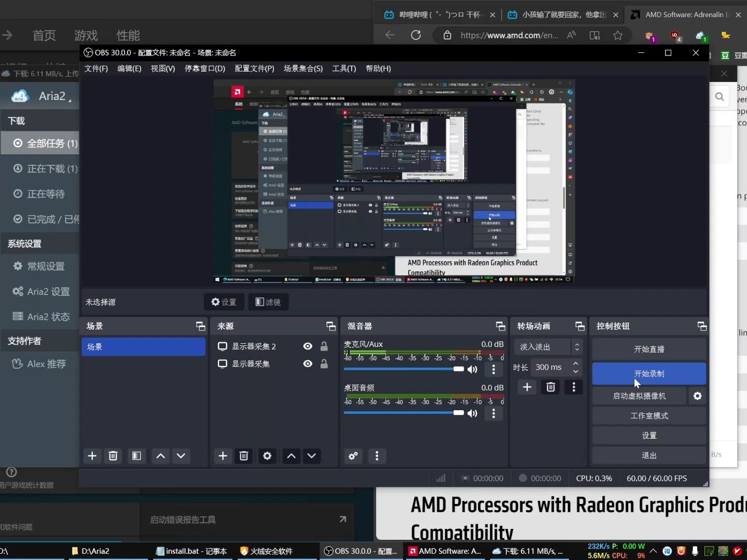Toggle visibility of 显示器采集 2 source
This screenshot has width=747, height=560.
308,346
